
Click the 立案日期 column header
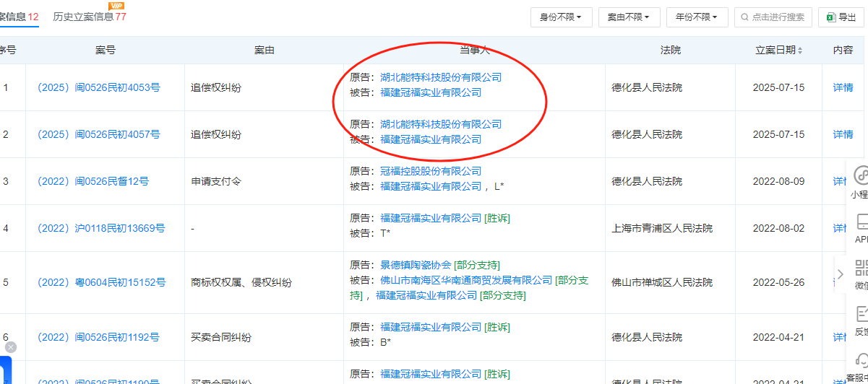tap(775, 51)
